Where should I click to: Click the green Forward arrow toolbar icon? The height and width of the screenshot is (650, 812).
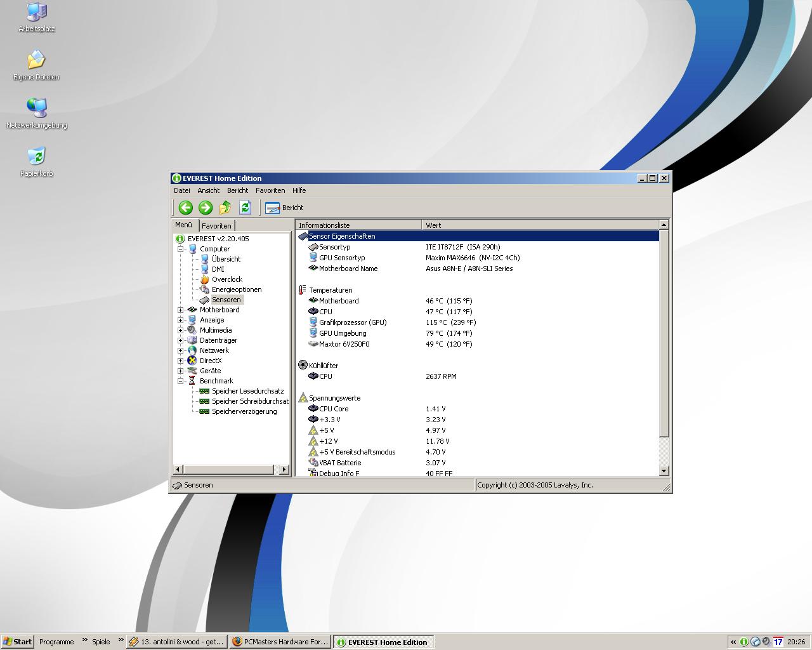[x=205, y=208]
